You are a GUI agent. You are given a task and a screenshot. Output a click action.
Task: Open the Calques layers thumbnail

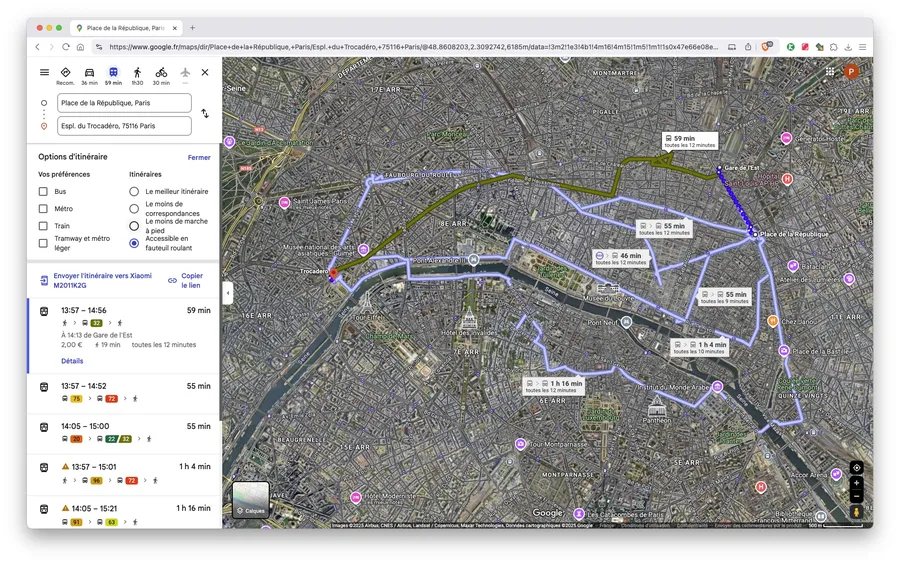coord(251,499)
